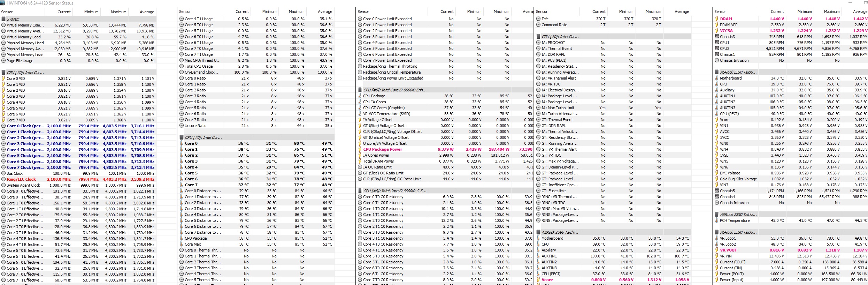Click the icon next to Physical Memory Used
The width and height of the screenshot is (868, 285).
[x=3, y=43]
